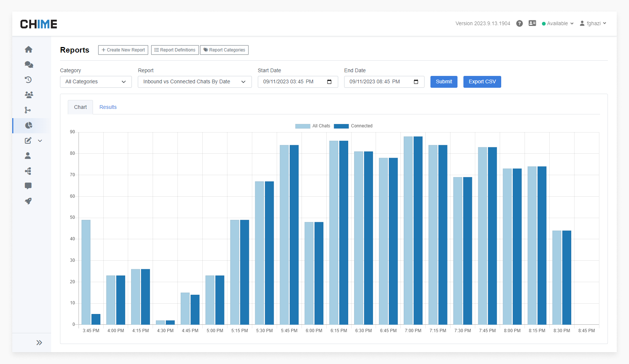Viewport: 629px width, 364px height.
Task: Click Version 2023.9.13.1904 text
Action: [x=483, y=23]
